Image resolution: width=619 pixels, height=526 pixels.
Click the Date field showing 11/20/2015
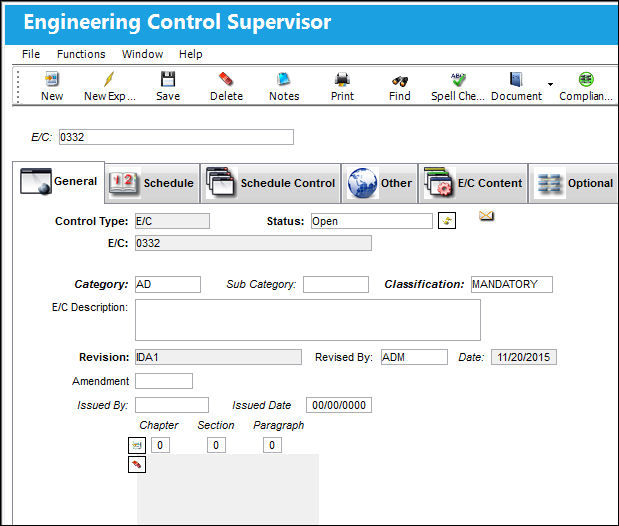(x=523, y=357)
